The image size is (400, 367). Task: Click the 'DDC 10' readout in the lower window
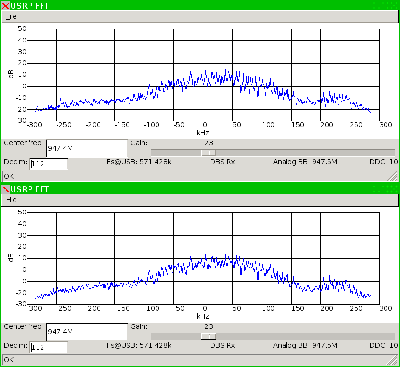point(384,345)
